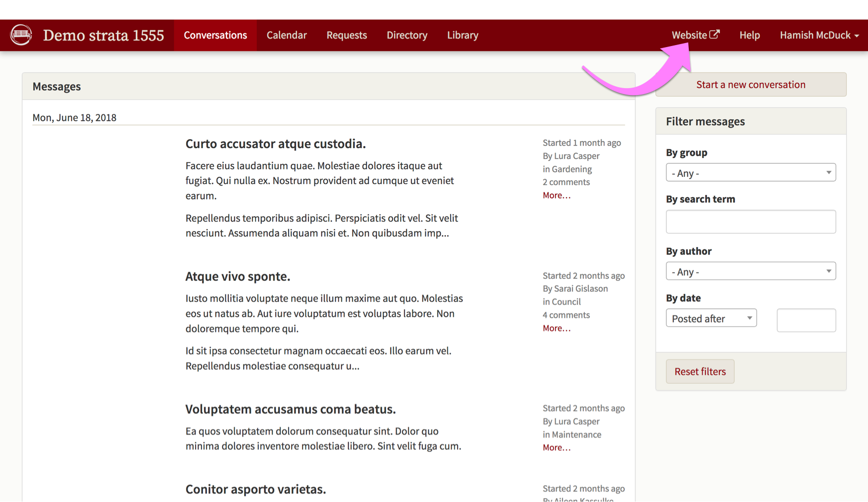Open the Library section
The width and height of the screenshot is (868, 502).
pos(462,35)
